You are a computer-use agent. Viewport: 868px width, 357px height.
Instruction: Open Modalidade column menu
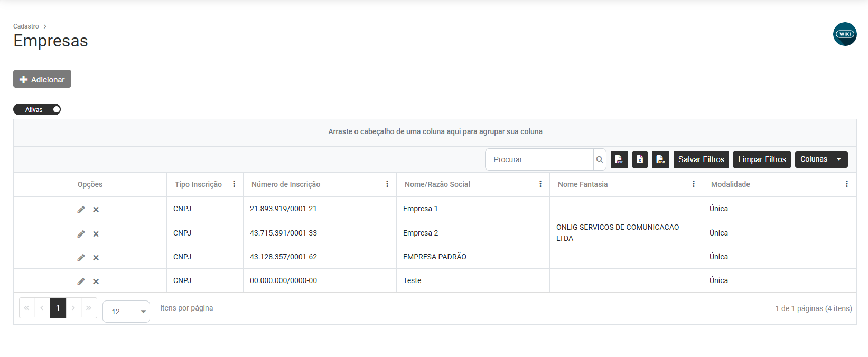tap(847, 184)
